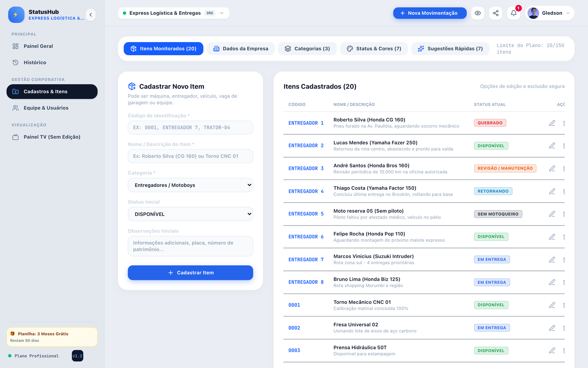Open Histórico in the sidebar
The width and height of the screenshot is (588, 368).
tap(52, 63)
